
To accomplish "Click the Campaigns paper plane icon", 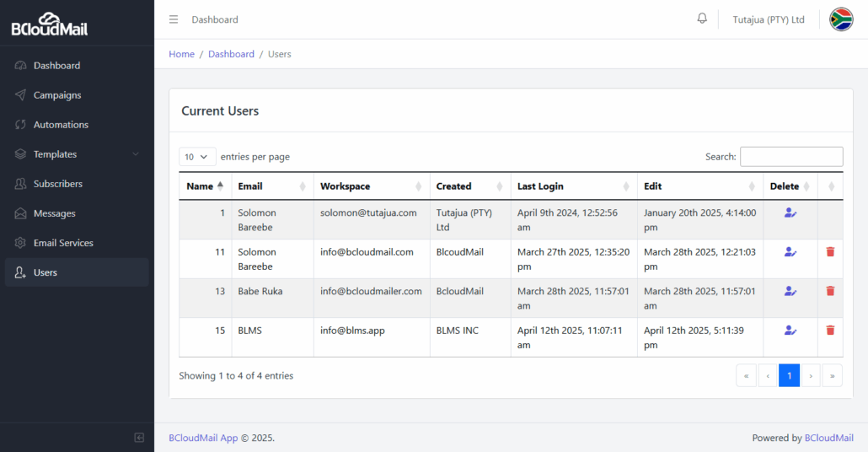I will [x=20, y=94].
